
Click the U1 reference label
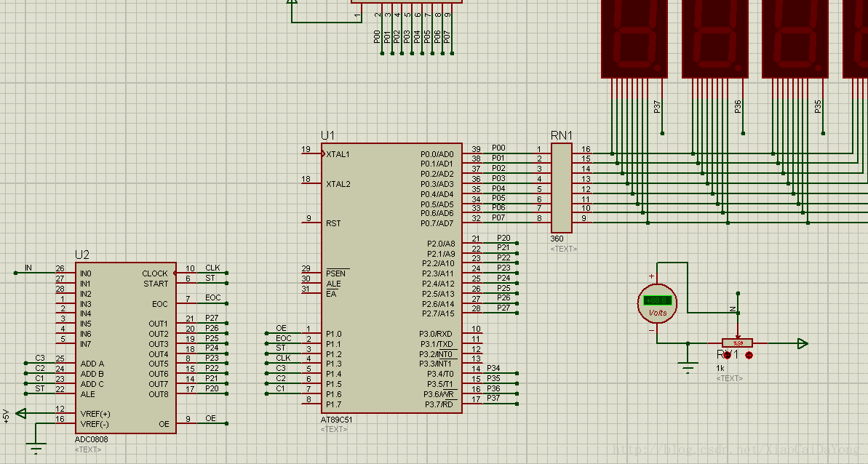(x=327, y=135)
